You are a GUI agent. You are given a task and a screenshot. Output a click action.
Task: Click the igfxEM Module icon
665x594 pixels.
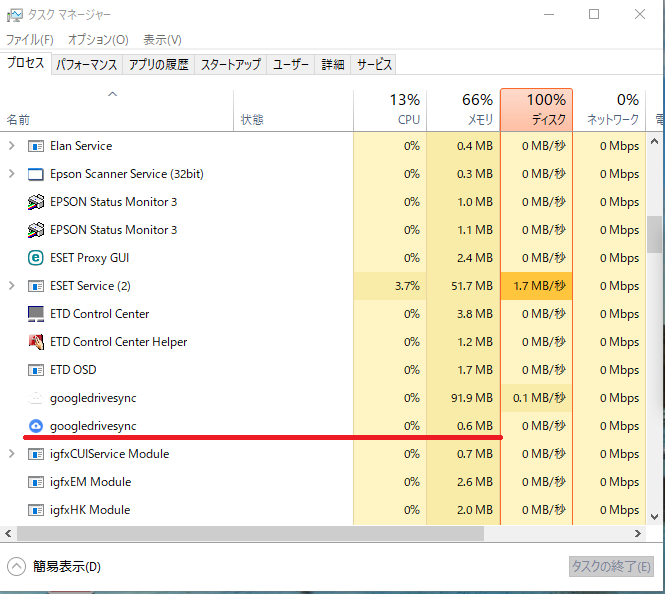coord(36,482)
